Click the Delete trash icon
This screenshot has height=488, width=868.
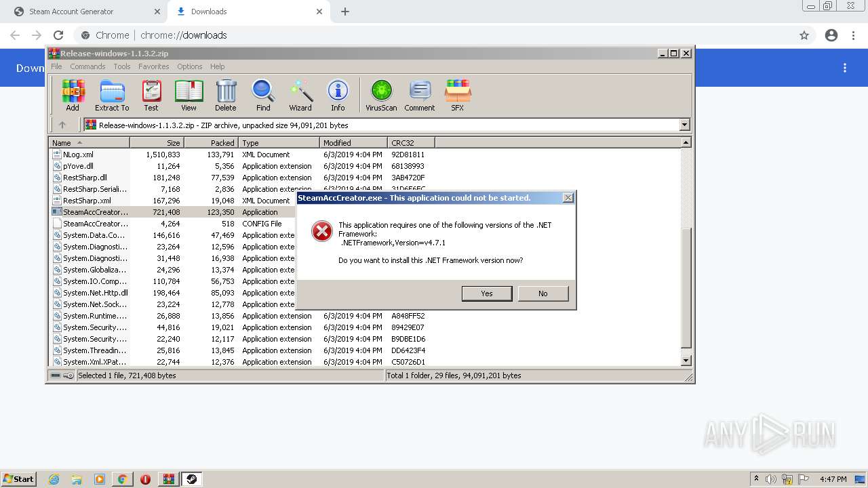coord(226,95)
